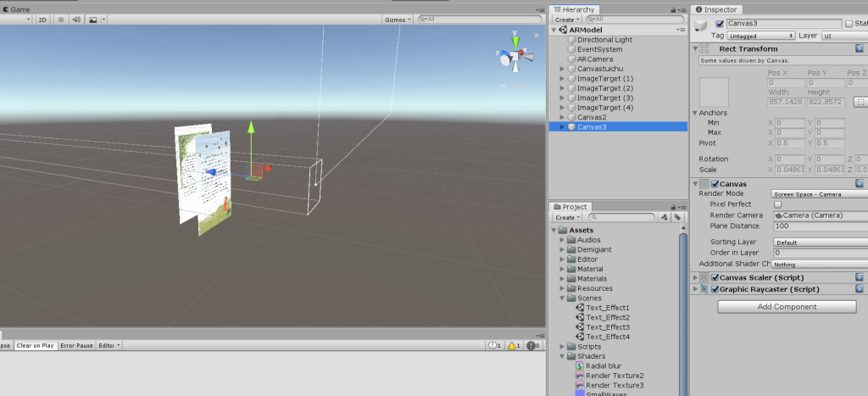Select the Project tab
Image resolution: width=868 pixels, height=396 pixels.
[570, 207]
